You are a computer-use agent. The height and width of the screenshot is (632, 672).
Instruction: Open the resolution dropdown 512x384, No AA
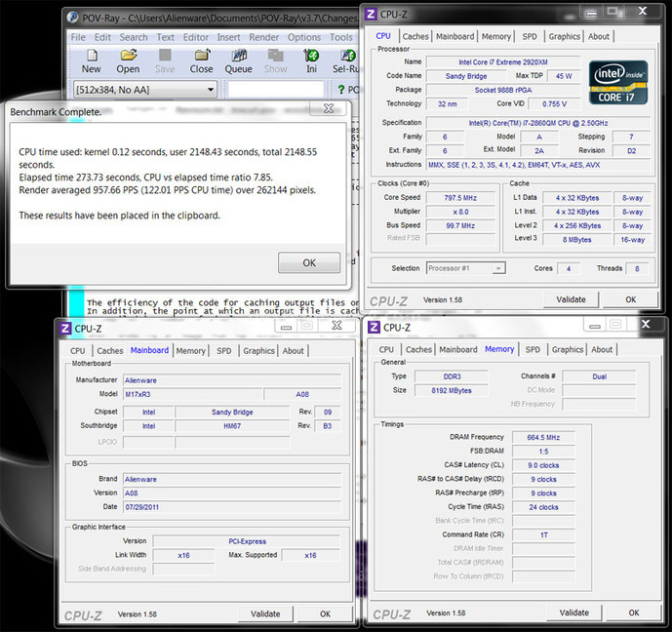(x=145, y=90)
